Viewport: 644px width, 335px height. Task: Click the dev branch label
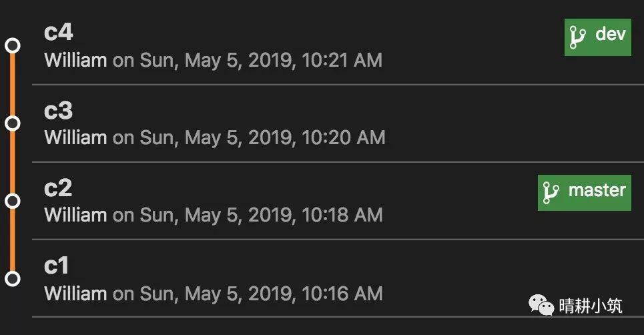pyautogui.click(x=610, y=35)
